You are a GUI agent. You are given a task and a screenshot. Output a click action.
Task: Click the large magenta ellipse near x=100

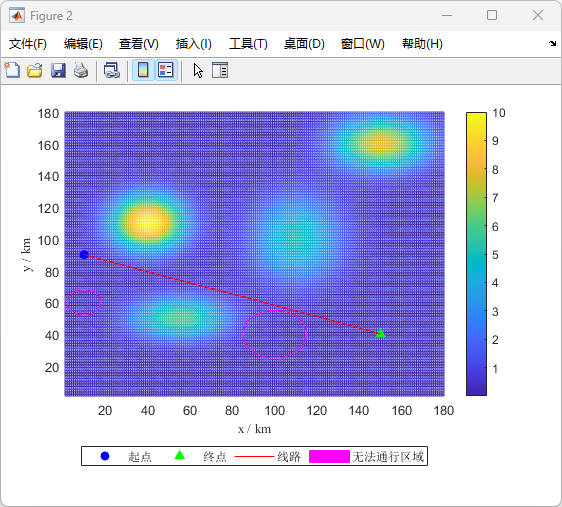[x=275, y=334]
